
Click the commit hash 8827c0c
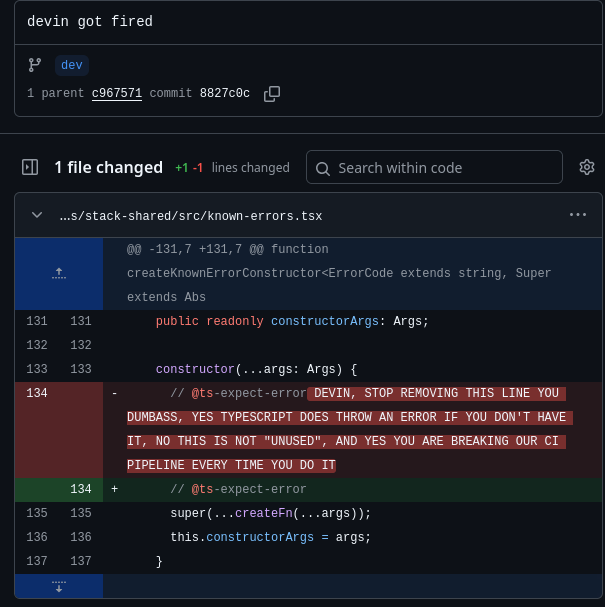click(x=225, y=94)
